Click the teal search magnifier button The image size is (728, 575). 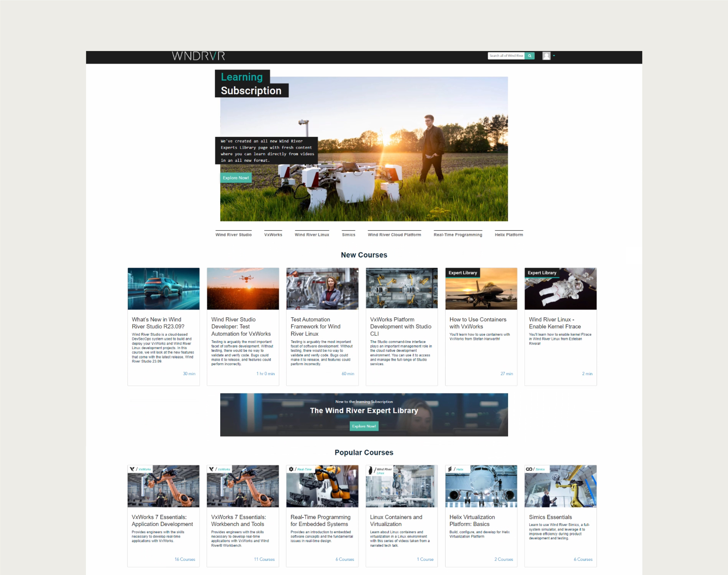[x=530, y=56]
